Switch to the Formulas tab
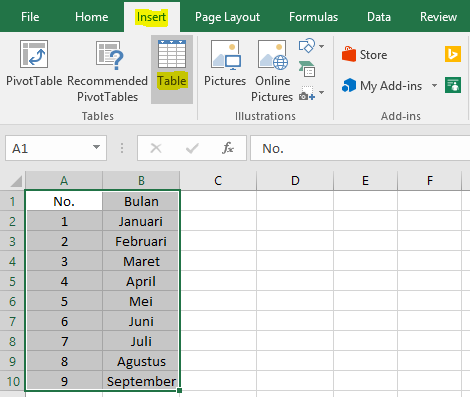Screen dimensions: 470x397 click(x=313, y=17)
